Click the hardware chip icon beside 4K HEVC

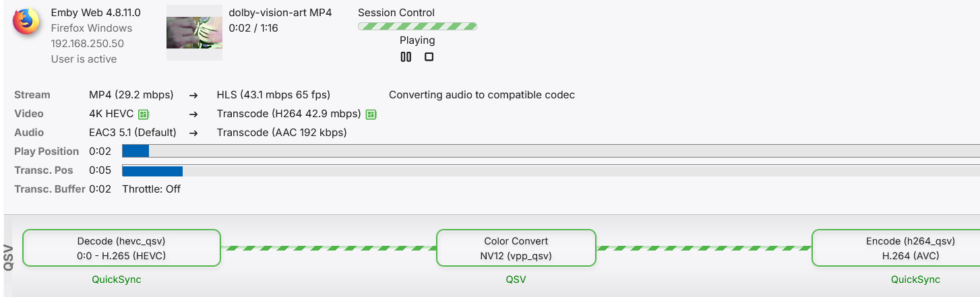pos(143,114)
